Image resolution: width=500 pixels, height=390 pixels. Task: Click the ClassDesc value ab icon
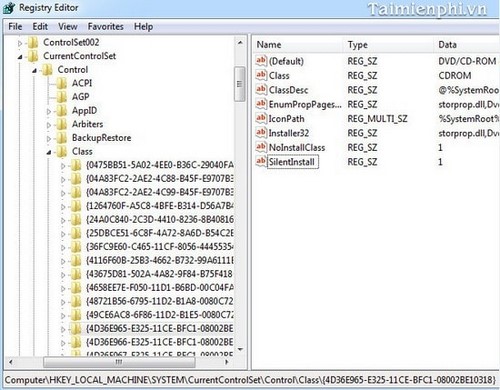(261, 89)
